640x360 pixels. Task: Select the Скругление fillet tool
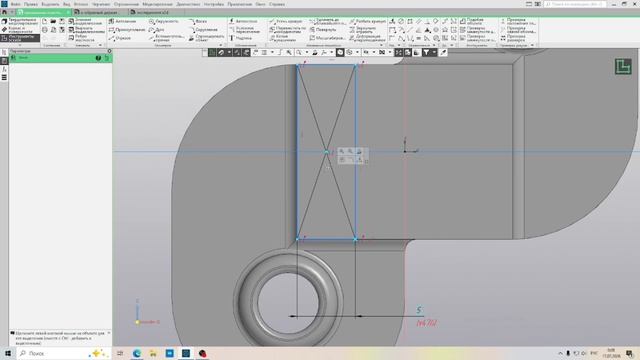pos(203,30)
